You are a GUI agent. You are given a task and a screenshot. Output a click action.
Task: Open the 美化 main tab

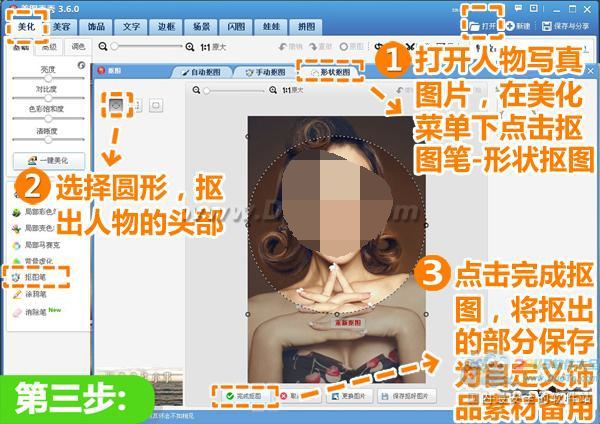pyautogui.click(x=26, y=27)
